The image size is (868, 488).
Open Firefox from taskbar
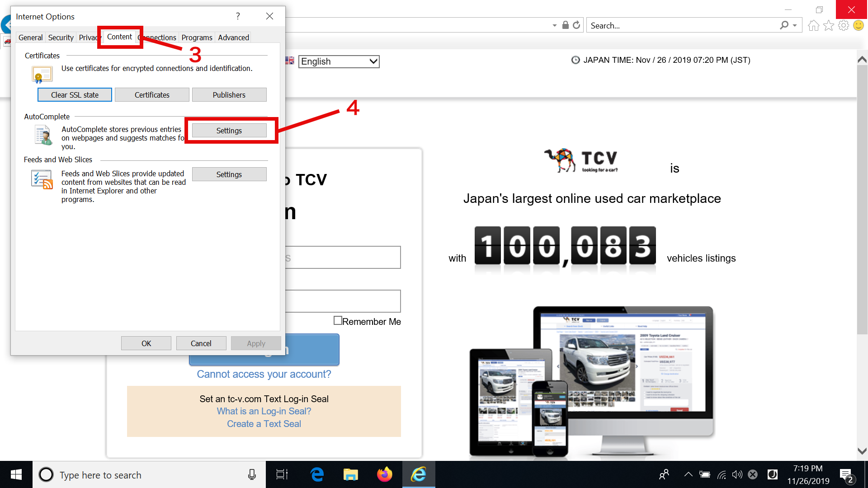[x=384, y=474]
